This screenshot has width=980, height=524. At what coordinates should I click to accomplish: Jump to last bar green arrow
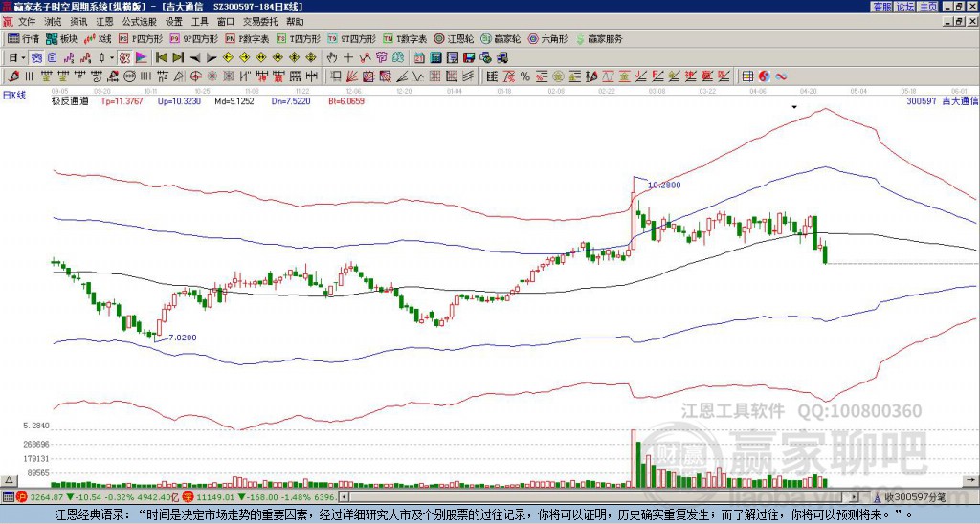pyautogui.click(x=178, y=58)
